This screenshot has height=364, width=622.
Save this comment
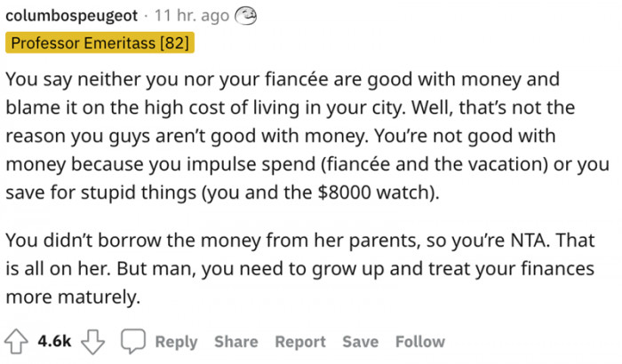[361, 342]
